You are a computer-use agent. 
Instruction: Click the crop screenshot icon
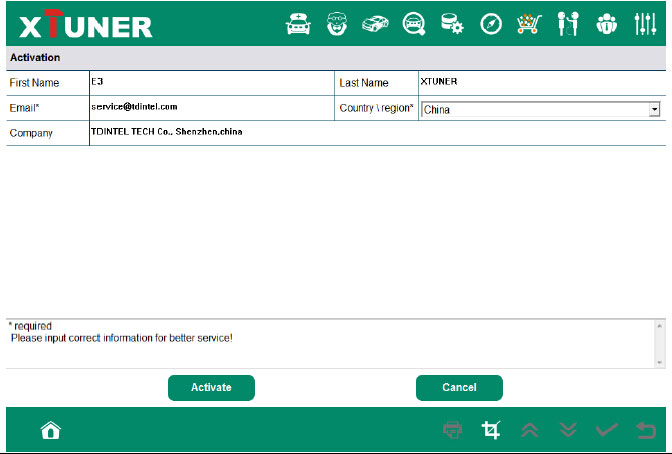(x=491, y=430)
